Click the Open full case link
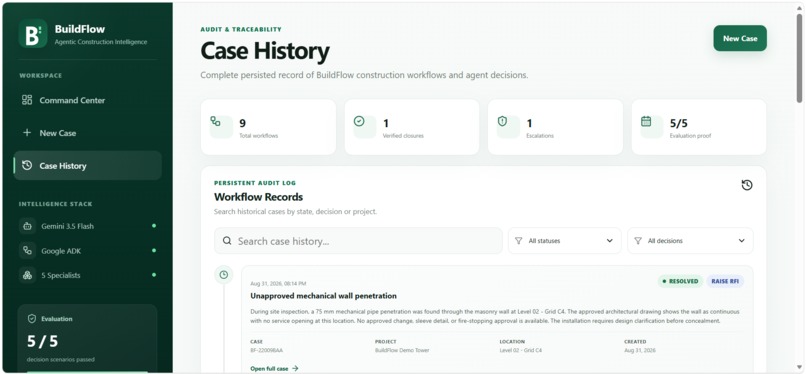The height and width of the screenshot is (374, 806). point(274,368)
